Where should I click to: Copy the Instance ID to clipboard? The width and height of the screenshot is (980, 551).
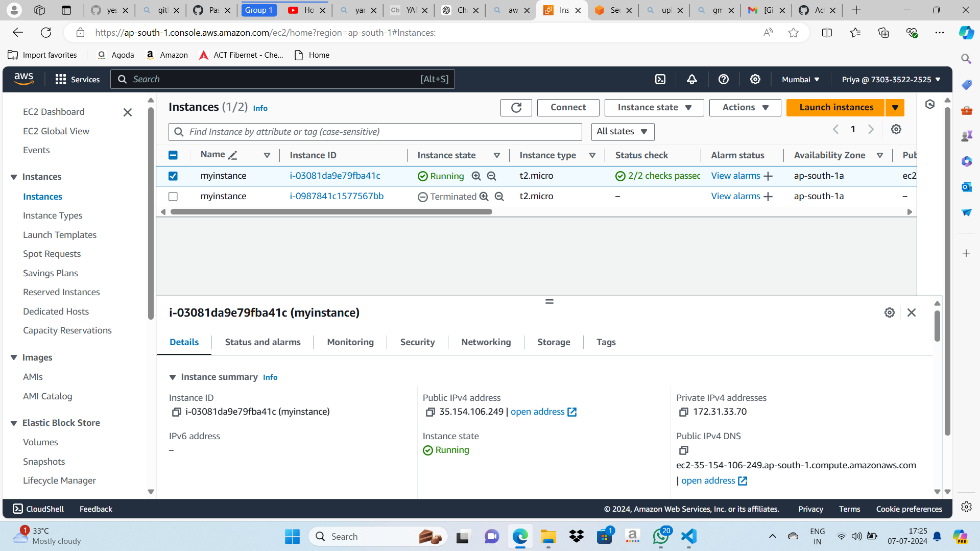click(177, 412)
